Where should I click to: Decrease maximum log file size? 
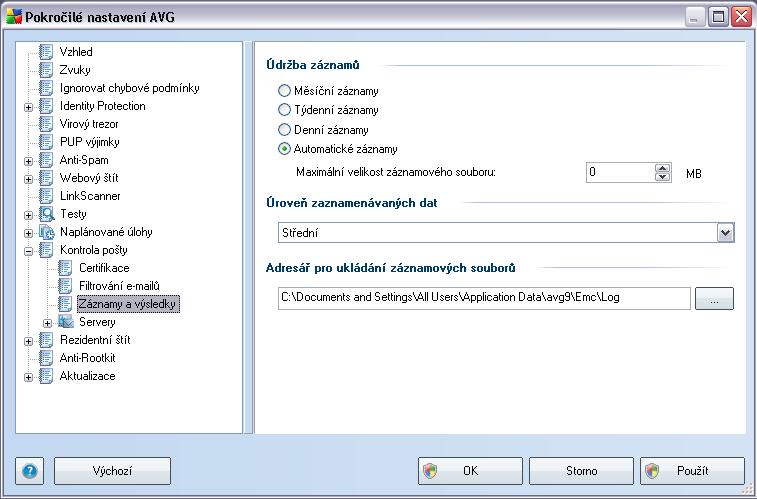coord(663,177)
